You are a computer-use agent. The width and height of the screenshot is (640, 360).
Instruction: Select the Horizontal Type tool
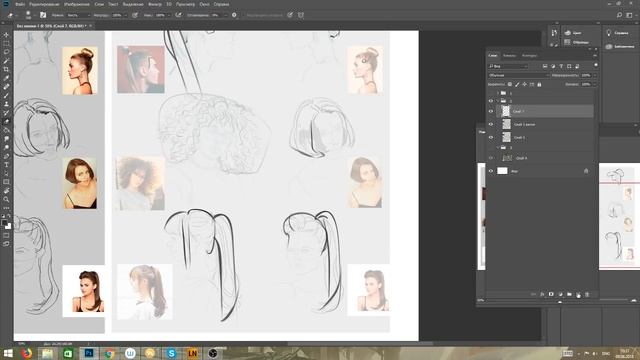pyautogui.click(x=6, y=165)
